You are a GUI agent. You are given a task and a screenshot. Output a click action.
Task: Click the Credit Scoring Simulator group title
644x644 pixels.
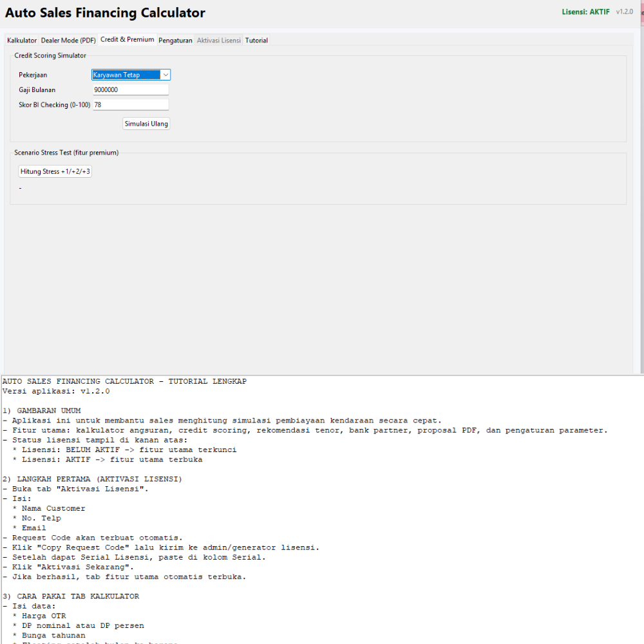click(x=50, y=56)
